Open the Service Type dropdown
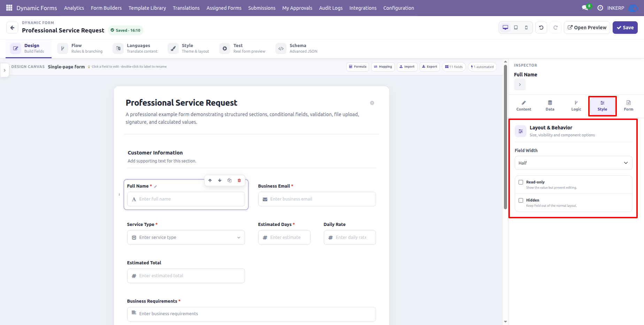Image resolution: width=644 pixels, height=325 pixels. 186,237
